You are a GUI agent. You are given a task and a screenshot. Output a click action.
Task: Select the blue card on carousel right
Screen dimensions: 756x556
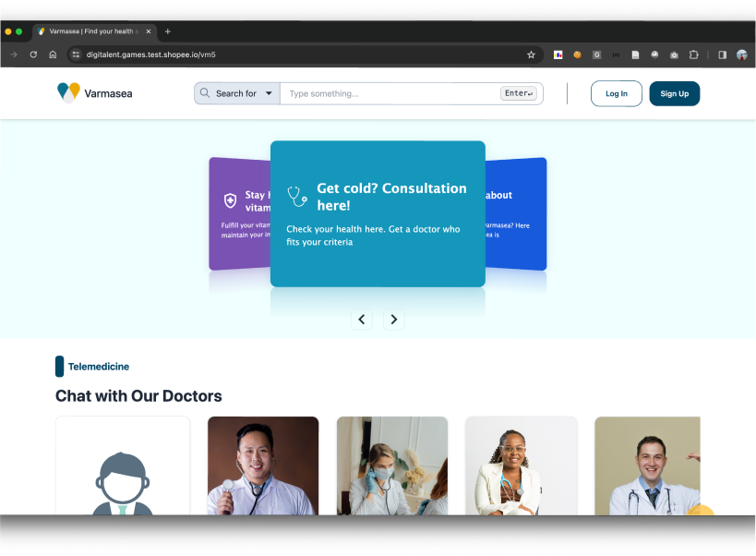point(517,214)
